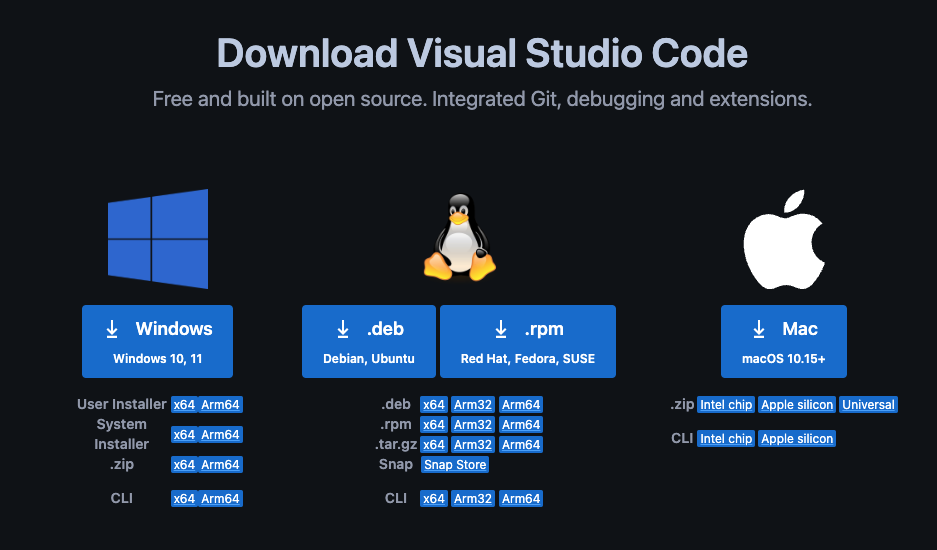Screen dimensions: 937x550
Task: Get Linux .tar.gz Arm64 archive
Action: [x=521, y=445]
